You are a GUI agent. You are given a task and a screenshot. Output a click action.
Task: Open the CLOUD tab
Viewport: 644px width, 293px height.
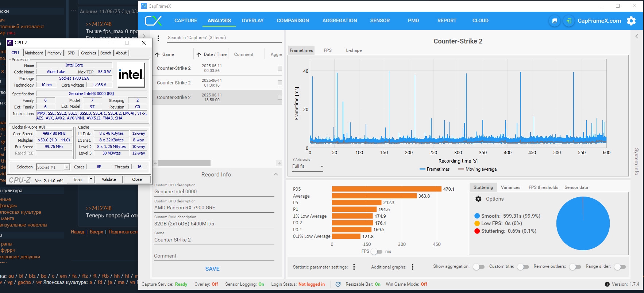pyautogui.click(x=480, y=21)
